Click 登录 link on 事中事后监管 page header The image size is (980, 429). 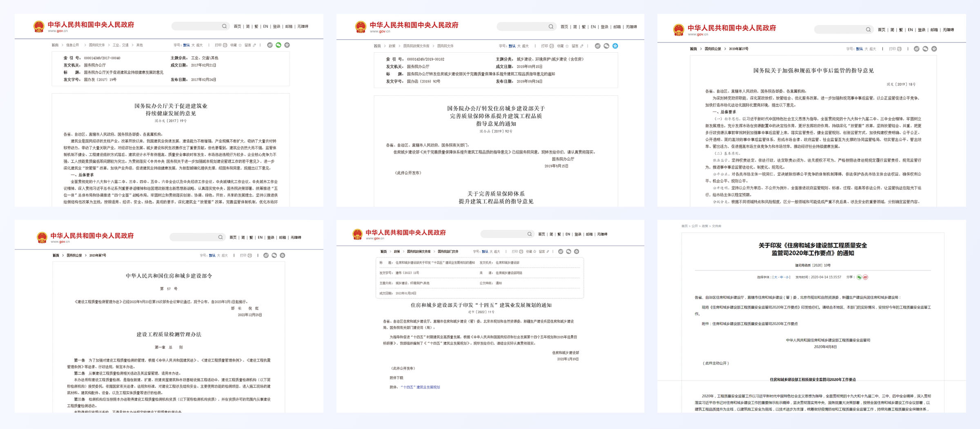pyautogui.click(x=922, y=29)
